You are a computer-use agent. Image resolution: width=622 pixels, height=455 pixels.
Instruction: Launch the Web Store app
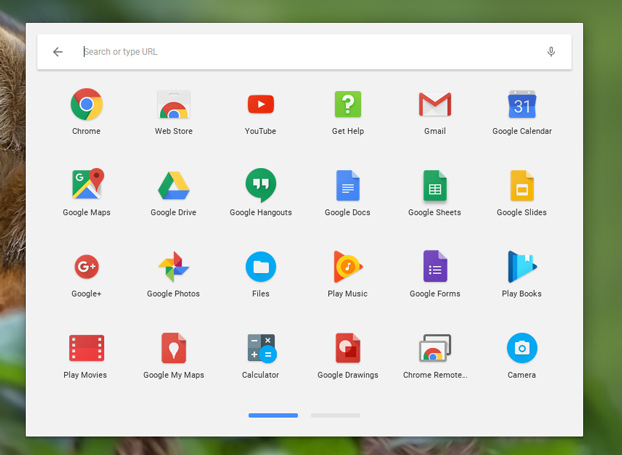point(173,104)
